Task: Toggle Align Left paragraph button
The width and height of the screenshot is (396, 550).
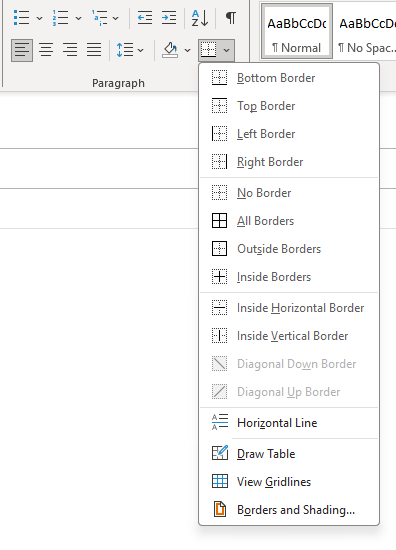Action: tap(22, 50)
